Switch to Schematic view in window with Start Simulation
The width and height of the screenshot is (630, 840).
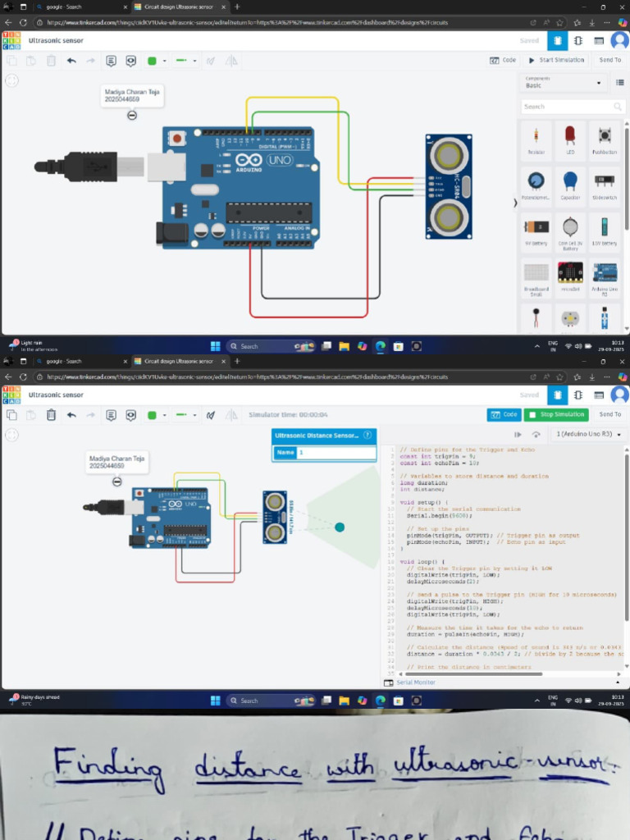coord(578,40)
